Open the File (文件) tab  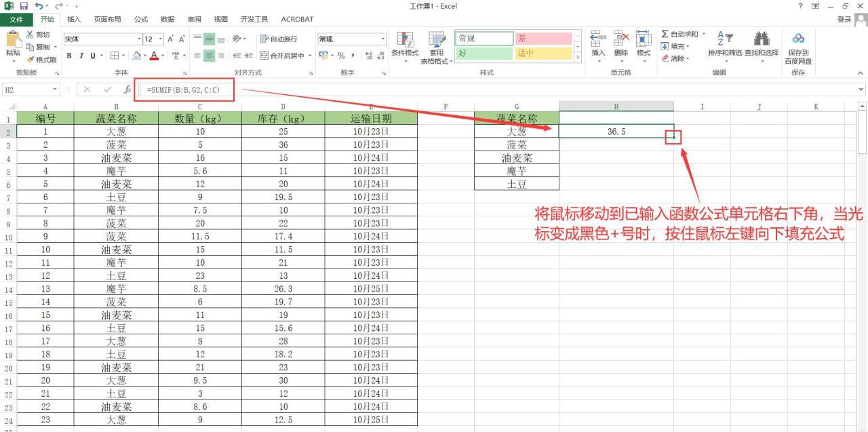point(16,19)
